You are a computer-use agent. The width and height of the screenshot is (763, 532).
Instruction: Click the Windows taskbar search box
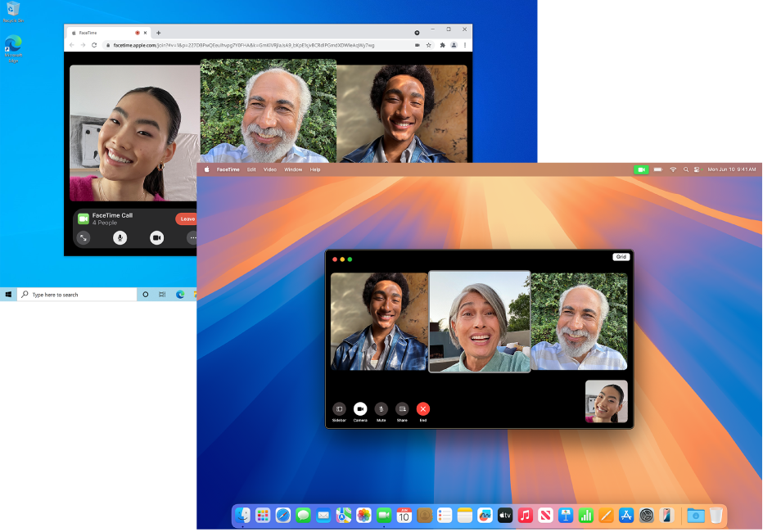[78, 294]
